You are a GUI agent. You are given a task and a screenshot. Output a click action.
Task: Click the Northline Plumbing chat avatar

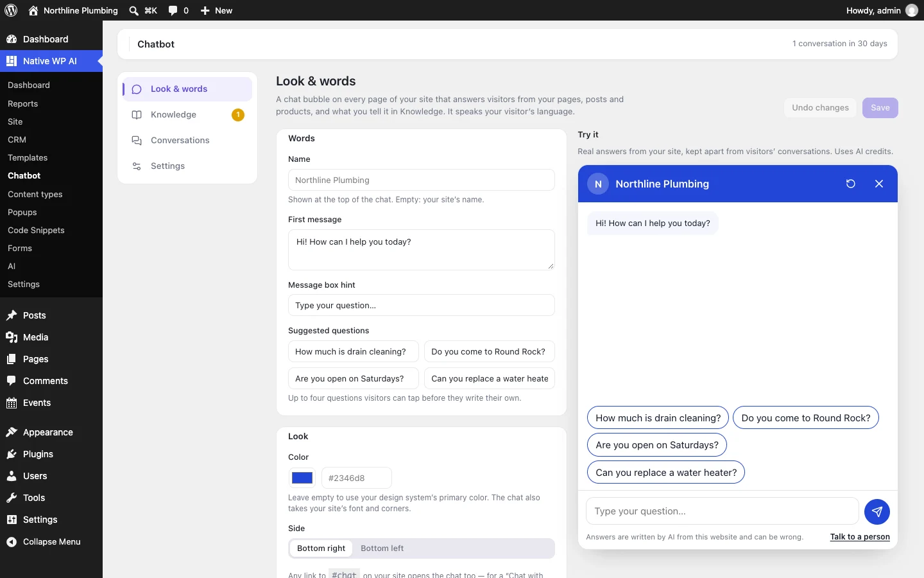(x=598, y=184)
